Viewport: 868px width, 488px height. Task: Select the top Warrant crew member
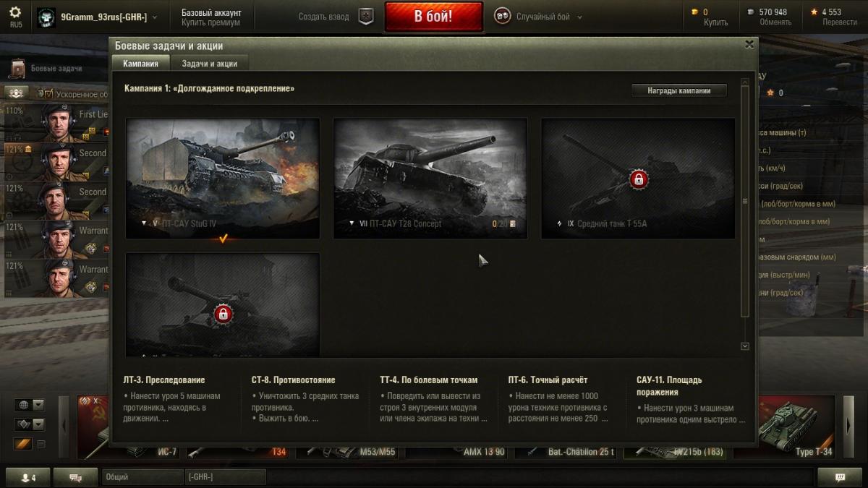click(56, 240)
